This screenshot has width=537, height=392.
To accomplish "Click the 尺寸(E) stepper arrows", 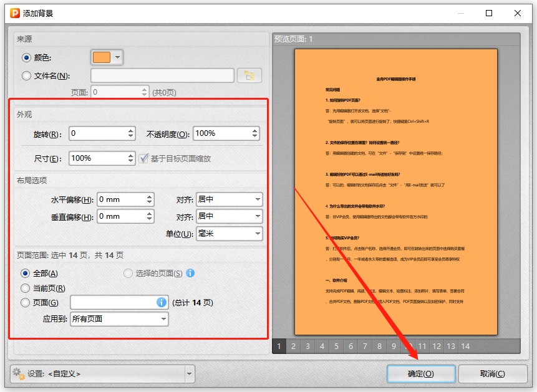I will 131,158.
